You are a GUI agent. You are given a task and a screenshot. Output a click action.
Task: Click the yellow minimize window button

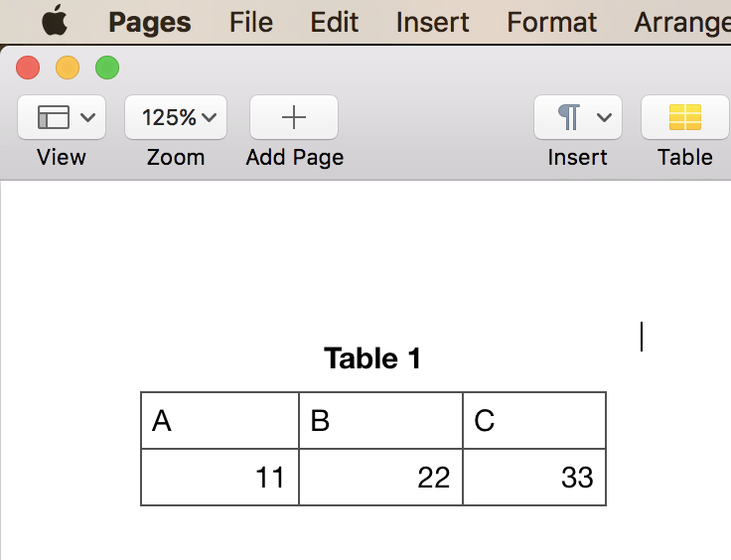[67, 68]
